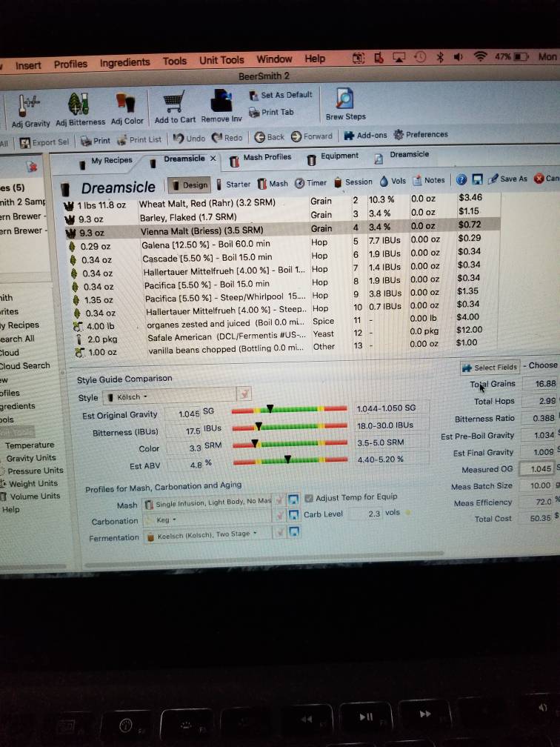Open the Mash profile dropdown

point(207,502)
